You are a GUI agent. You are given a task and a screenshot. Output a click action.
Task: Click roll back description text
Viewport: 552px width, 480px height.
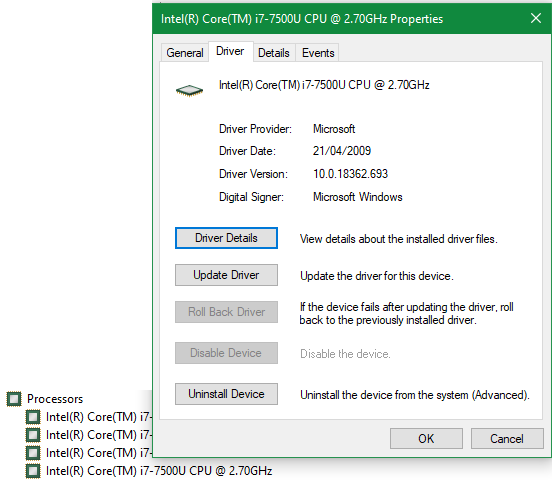[406, 313]
